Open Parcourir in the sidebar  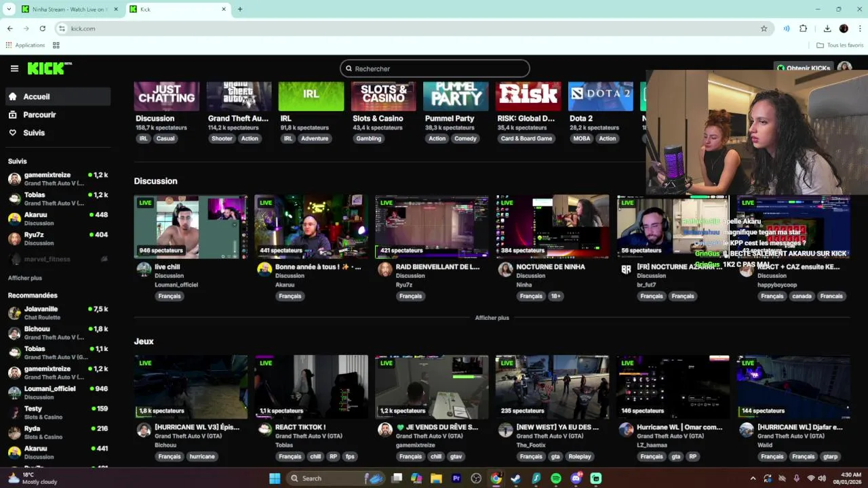click(x=58, y=115)
